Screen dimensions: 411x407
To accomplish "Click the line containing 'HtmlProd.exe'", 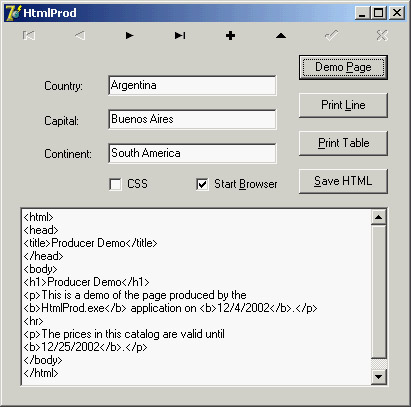I will click(170, 308).
